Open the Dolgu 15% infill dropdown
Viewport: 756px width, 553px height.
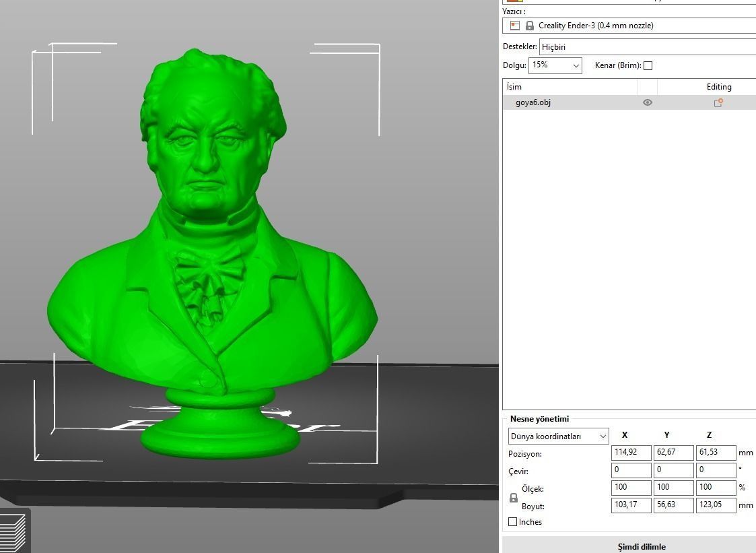point(555,65)
